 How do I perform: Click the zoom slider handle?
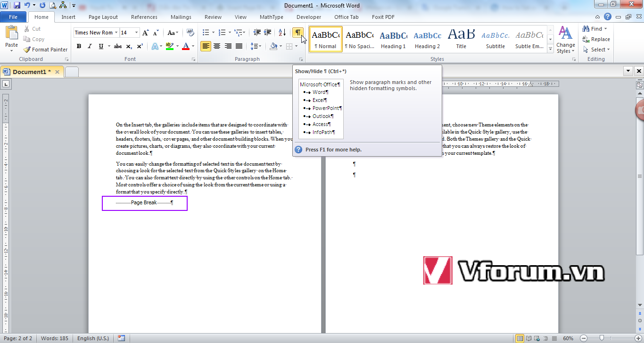602,338
